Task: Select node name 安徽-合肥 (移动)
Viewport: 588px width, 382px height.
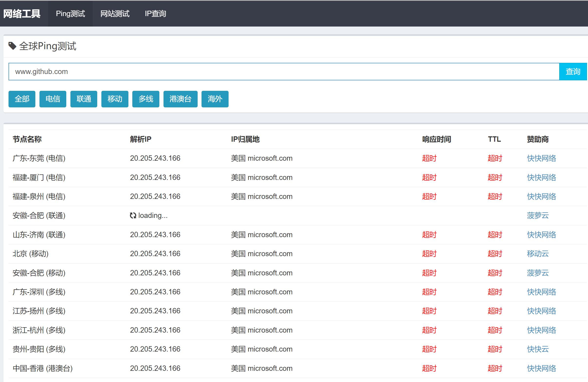Action: coord(39,273)
